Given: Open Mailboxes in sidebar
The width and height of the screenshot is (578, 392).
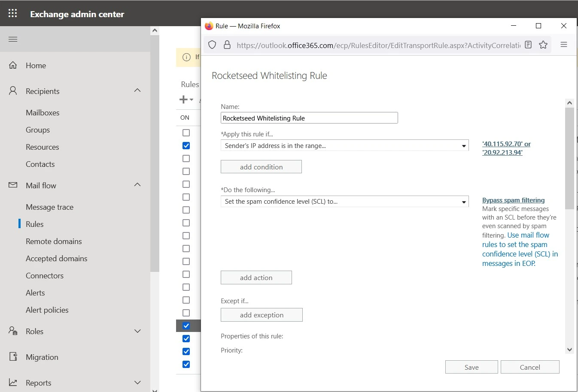Looking at the screenshot, I should (x=43, y=113).
